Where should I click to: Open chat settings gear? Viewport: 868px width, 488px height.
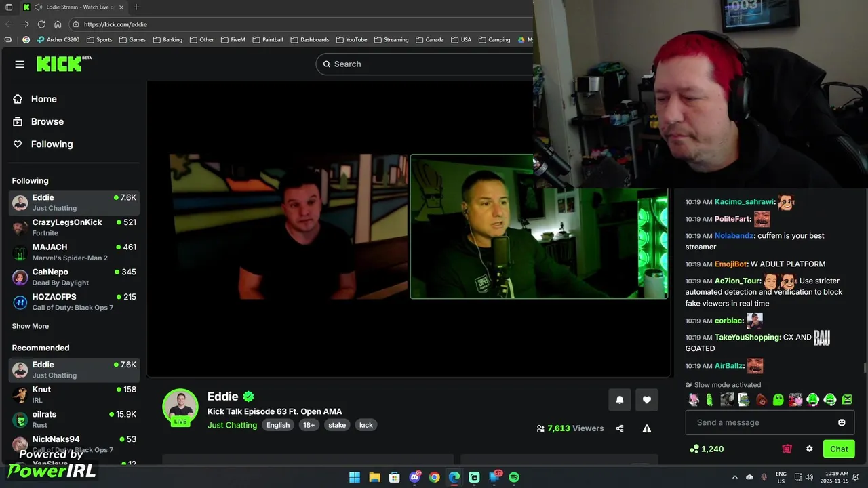point(809,449)
